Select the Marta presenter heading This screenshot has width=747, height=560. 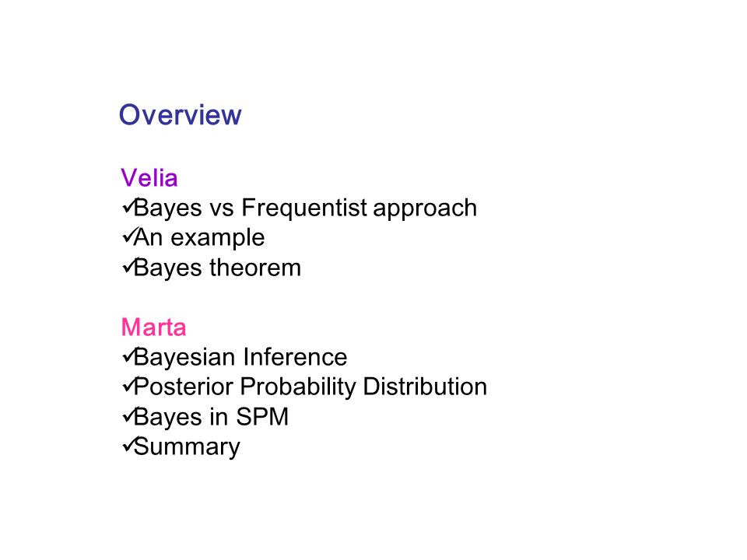pyautogui.click(x=153, y=327)
